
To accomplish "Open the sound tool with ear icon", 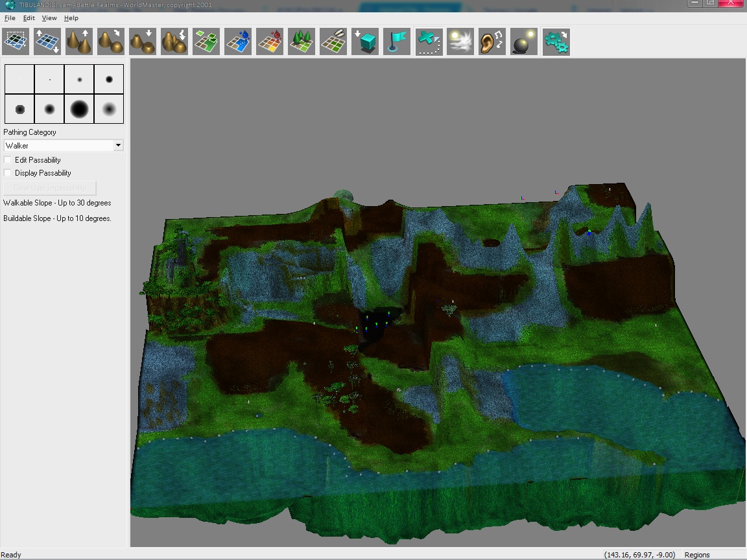I will click(x=492, y=41).
